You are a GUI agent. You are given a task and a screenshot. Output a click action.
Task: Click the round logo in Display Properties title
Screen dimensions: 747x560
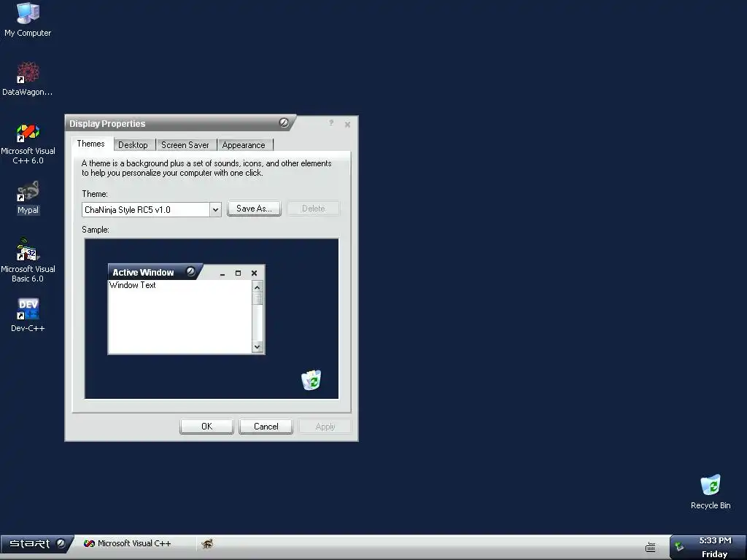(284, 122)
